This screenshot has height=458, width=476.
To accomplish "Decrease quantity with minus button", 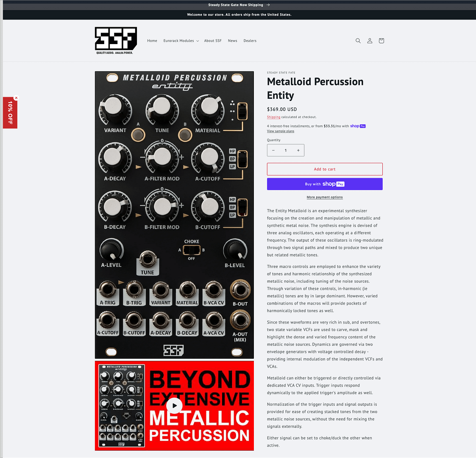I will coord(273,150).
